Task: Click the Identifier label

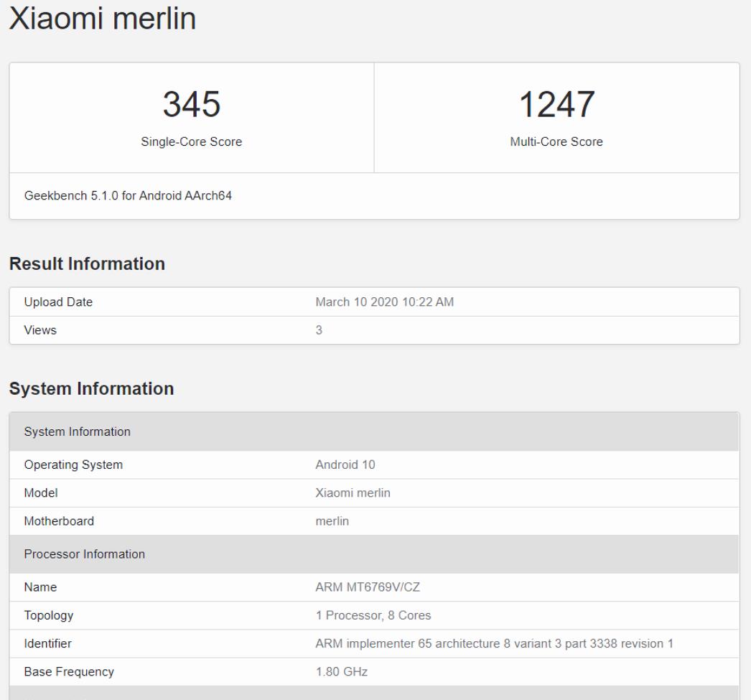Action: pos(48,644)
